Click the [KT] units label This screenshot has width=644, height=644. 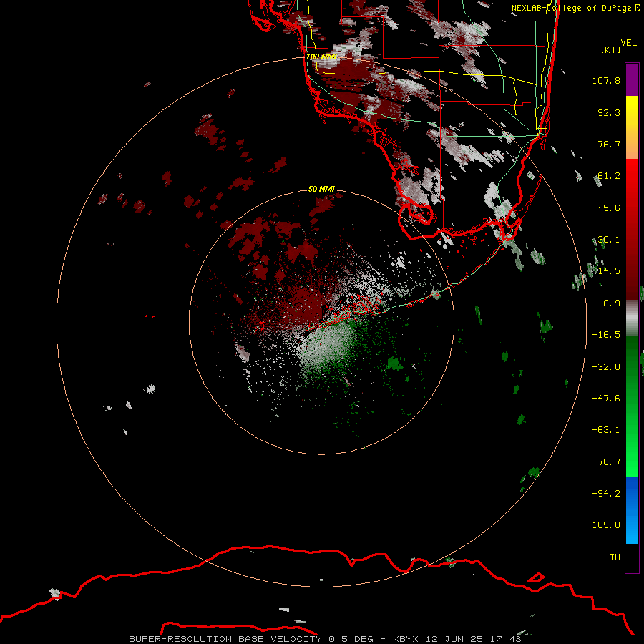611,49
